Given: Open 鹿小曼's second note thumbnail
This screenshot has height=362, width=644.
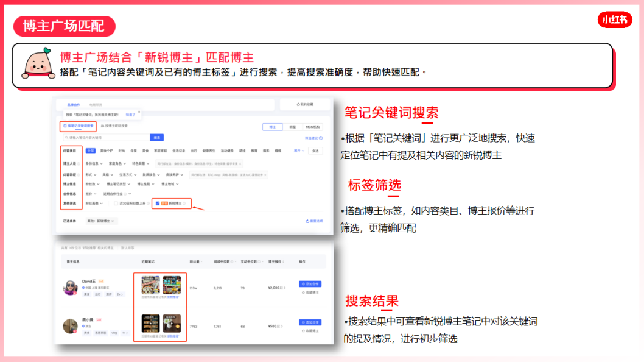Looking at the screenshot, I should click(172, 324).
